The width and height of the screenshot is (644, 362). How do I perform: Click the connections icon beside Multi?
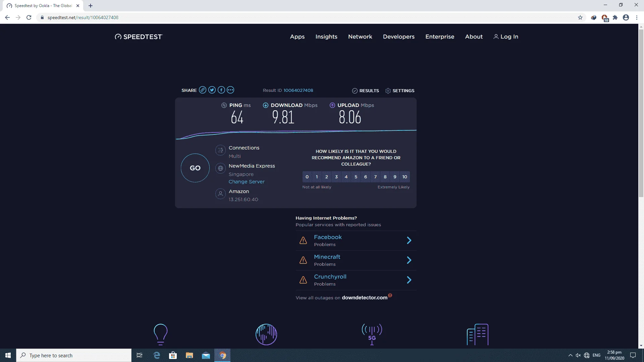pyautogui.click(x=220, y=150)
